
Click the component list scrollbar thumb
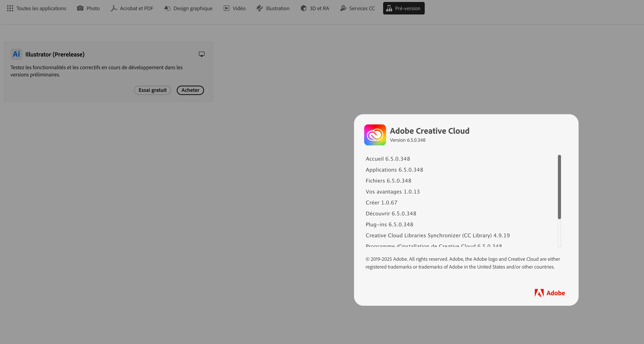pos(559,187)
